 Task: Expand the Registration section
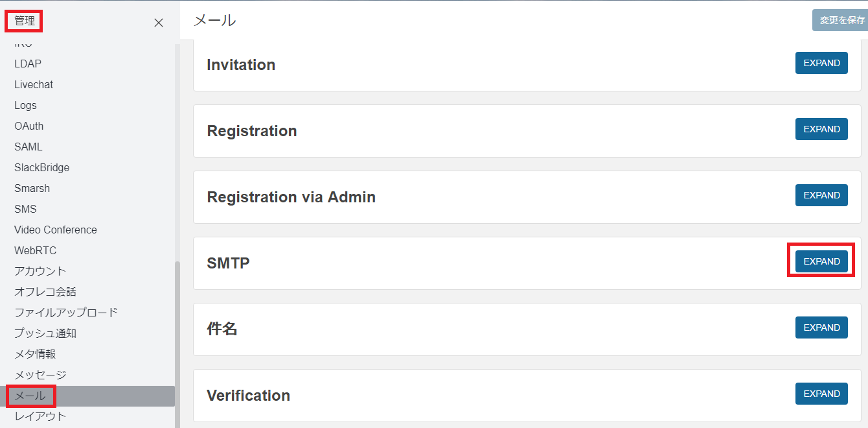click(821, 129)
